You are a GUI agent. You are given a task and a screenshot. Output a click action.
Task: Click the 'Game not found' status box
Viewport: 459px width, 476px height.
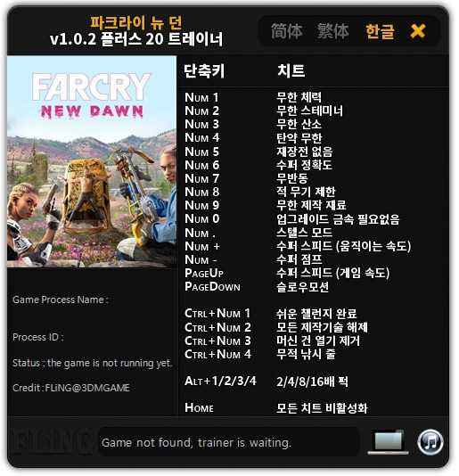click(230, 444)
